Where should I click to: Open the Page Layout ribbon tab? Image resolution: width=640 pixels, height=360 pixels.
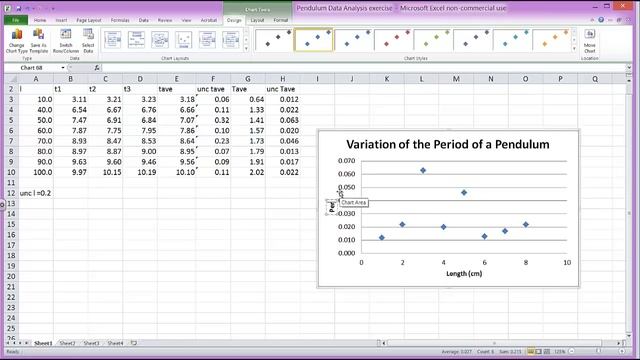89,20
